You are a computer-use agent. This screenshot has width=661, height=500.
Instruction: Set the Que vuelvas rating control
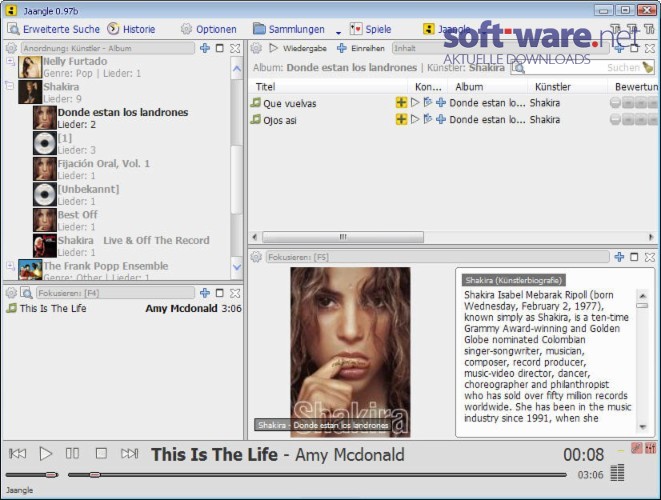click(634, 102)
